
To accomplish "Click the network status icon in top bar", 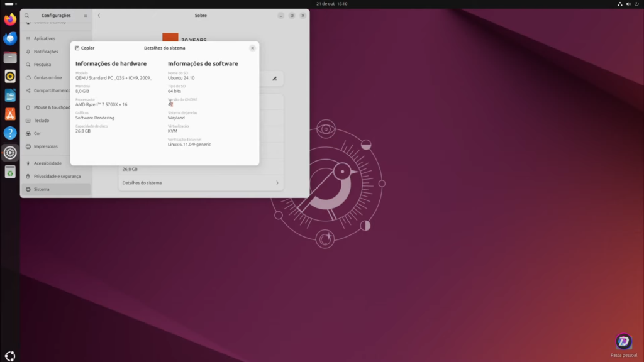I will 619,4.
